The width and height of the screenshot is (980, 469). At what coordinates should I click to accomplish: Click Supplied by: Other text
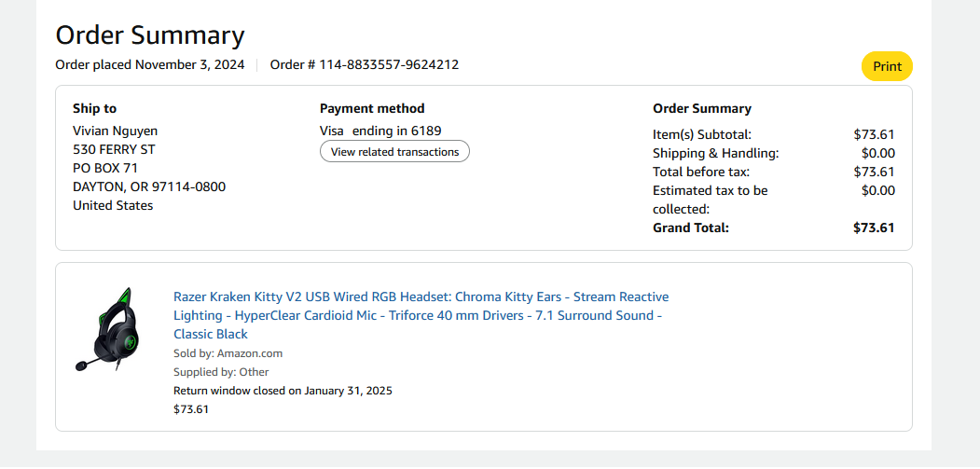221,372
